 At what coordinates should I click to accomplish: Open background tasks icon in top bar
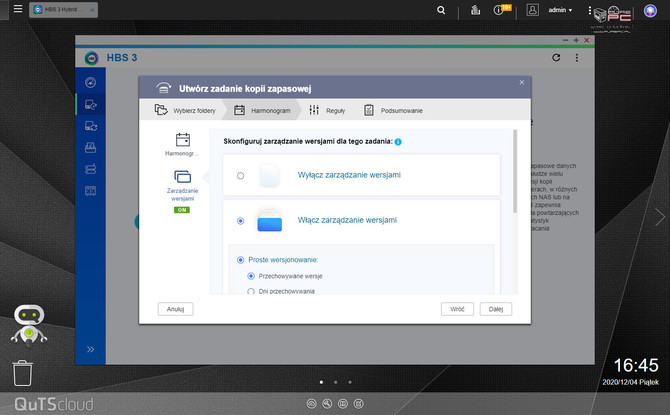point(475,10)
